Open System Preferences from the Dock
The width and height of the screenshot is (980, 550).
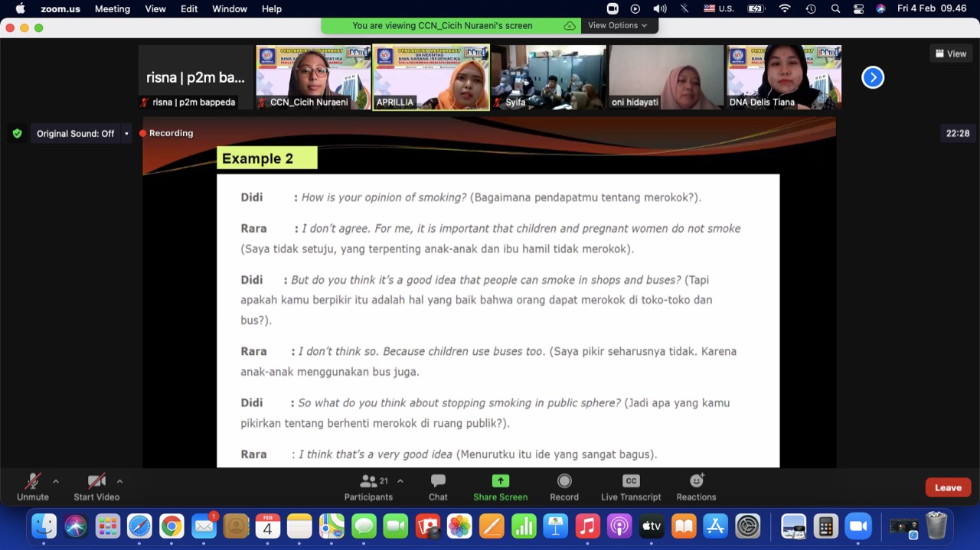[x=747, y=526]
